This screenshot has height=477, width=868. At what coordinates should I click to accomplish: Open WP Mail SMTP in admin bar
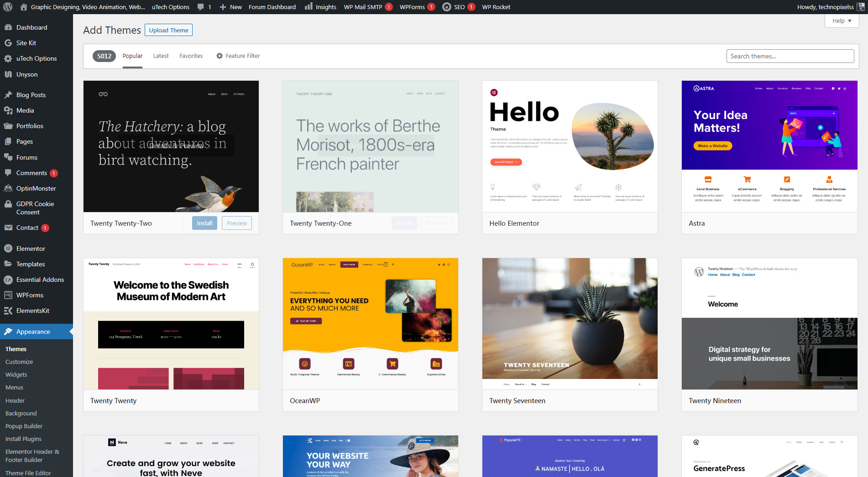click(x=368, y=7)
